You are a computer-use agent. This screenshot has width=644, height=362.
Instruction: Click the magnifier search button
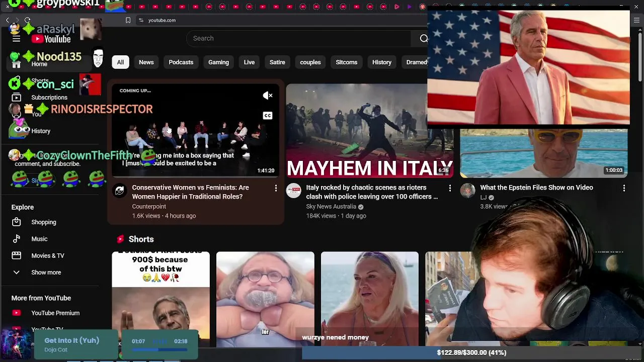[424, 38]
